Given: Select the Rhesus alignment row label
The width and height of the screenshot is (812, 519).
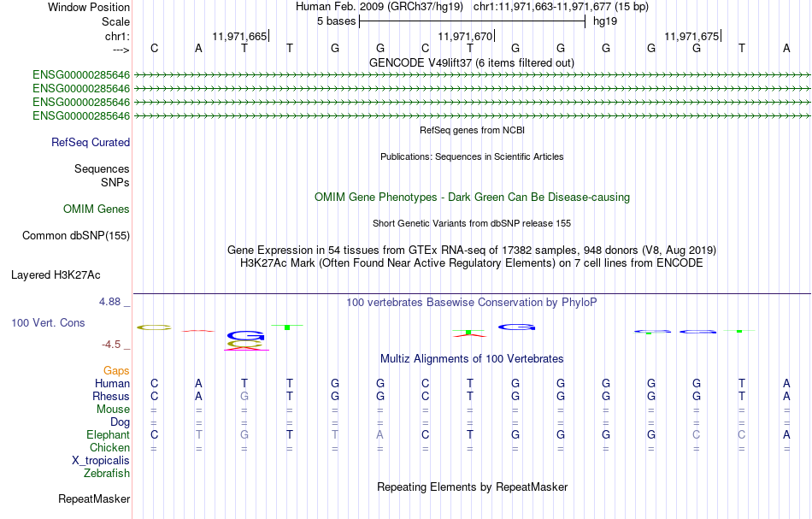Looking at the screenshot, I should point(111,396).
